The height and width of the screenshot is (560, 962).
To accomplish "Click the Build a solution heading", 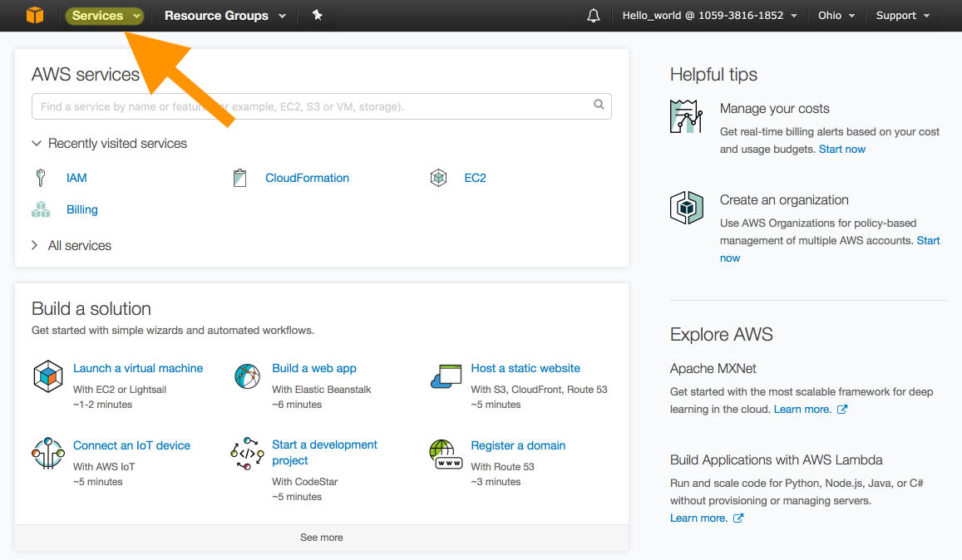I will point(91,308).
